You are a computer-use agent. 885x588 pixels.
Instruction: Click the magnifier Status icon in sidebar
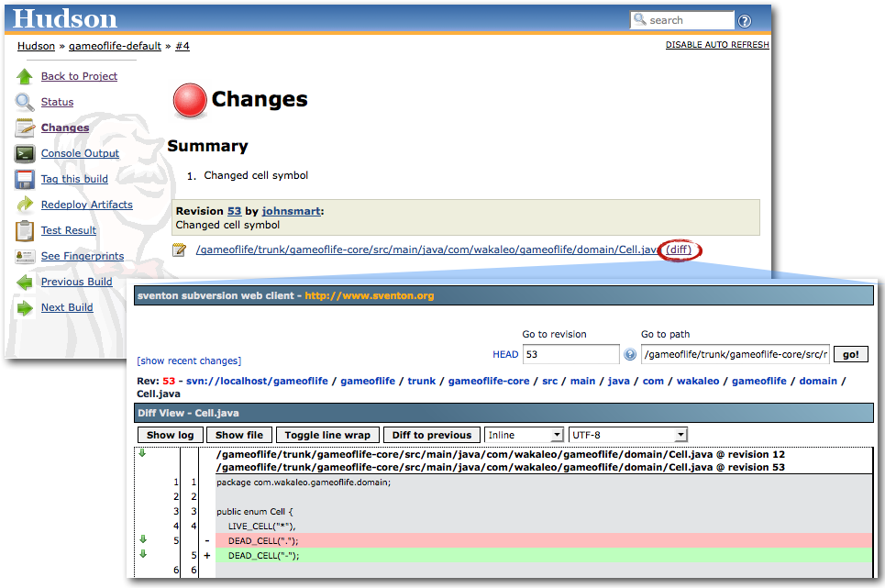(x=25, y=102)
